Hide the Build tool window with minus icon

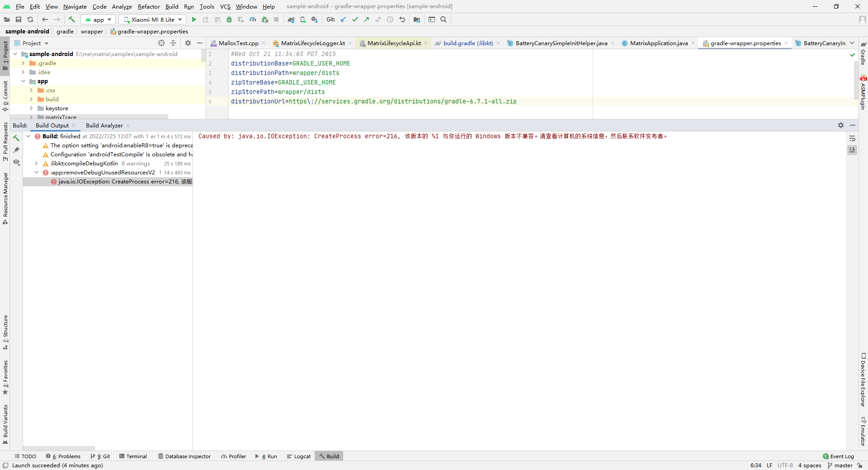(x=853, y=125)
